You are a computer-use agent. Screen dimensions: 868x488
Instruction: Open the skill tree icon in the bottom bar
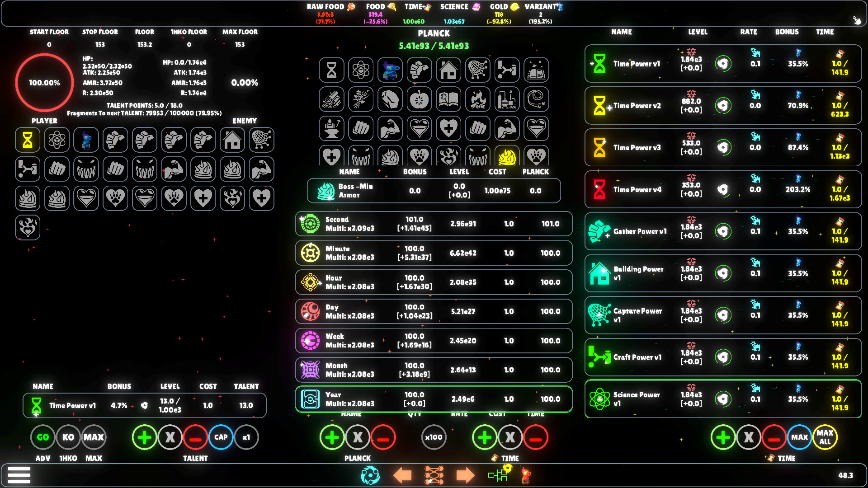click(434, 475)
